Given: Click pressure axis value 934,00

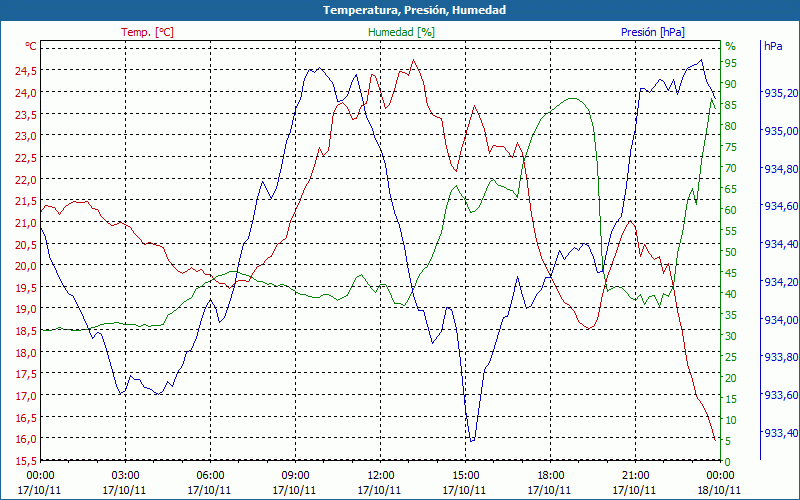Looking at the screenshot, I should (781, 319).
